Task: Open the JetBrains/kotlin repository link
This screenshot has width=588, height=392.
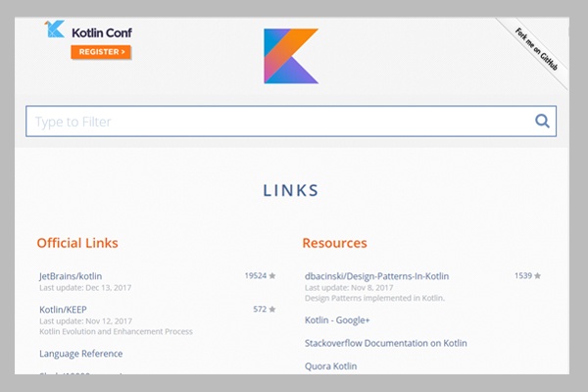Action: [71, 276]
